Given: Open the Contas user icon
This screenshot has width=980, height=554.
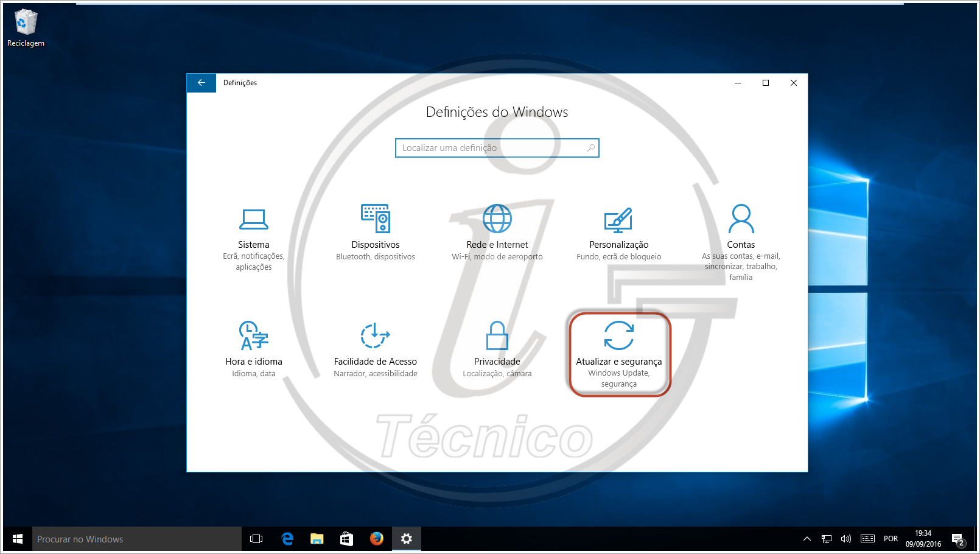Looking at the screenshot, I should (x=741, y=219).
